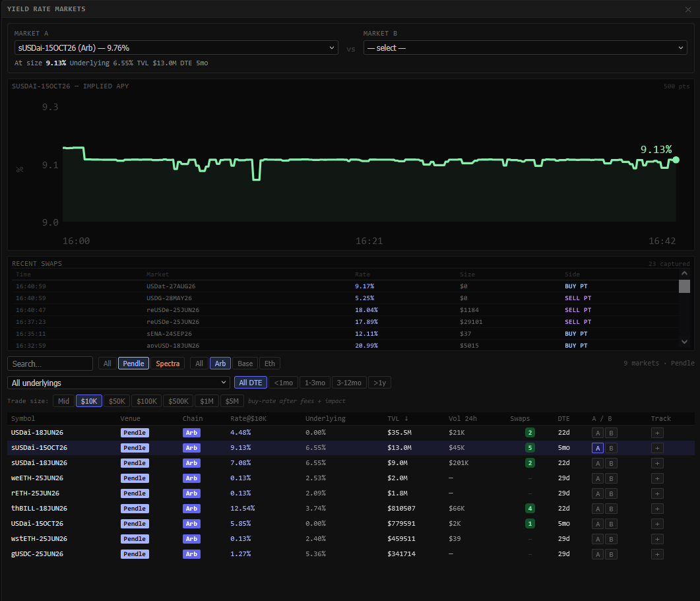Screen dimensions: 700x601
Task: Set trade size to $100K
Action: pos(147,401)
